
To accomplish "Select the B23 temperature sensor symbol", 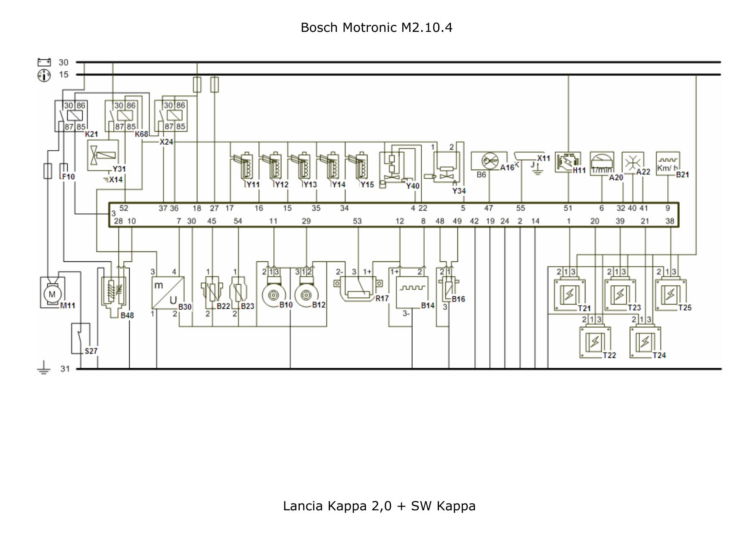I will pyautogui.click(x=239, y=292).
